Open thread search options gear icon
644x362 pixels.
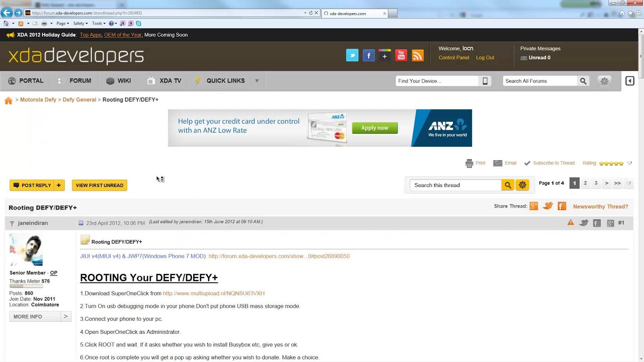[x=522, y=185]
